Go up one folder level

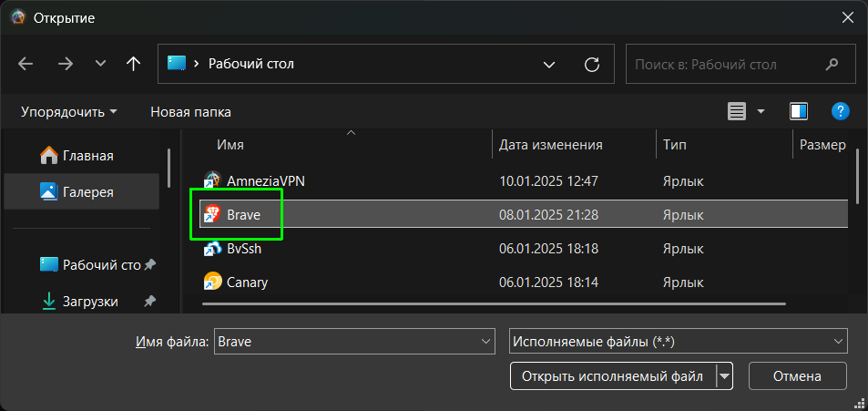133,65
